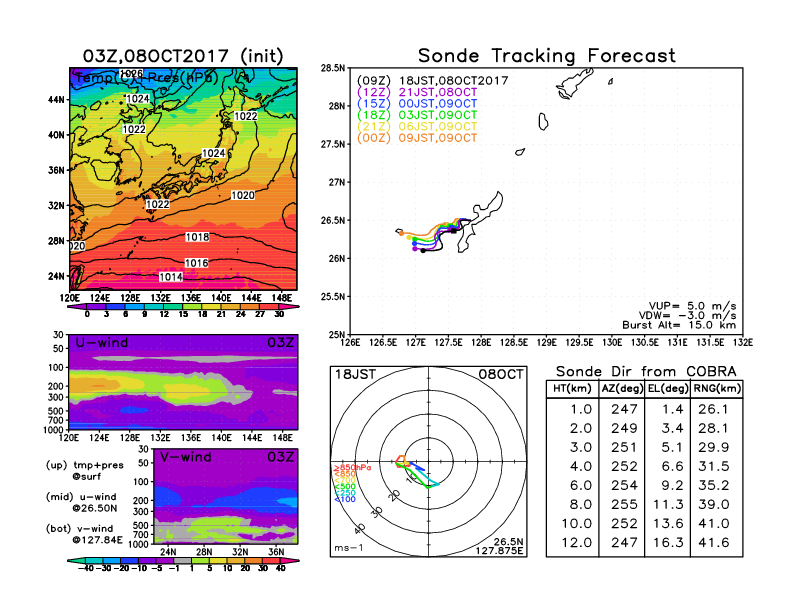Click the azimuth 249 in the 2.0 km row
Screen dimensions: 792x612
[x=624, y=429]
